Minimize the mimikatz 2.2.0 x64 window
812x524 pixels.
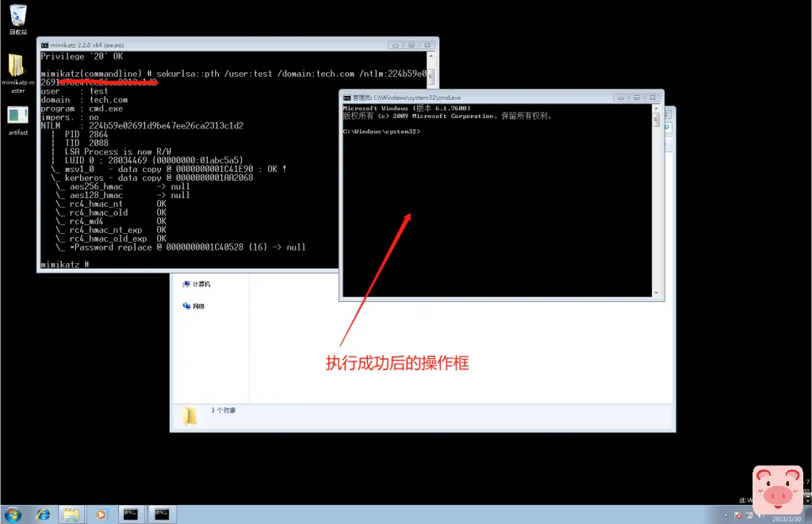click(x=395, y=45)
